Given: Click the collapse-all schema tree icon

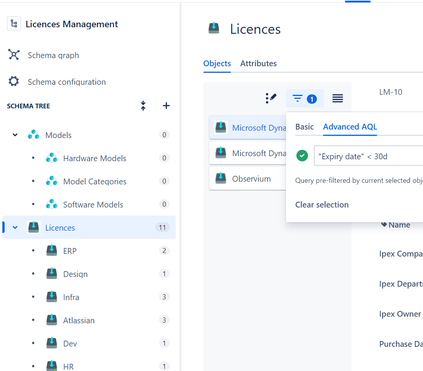Looking at the screenshot, I should [143, 106].
